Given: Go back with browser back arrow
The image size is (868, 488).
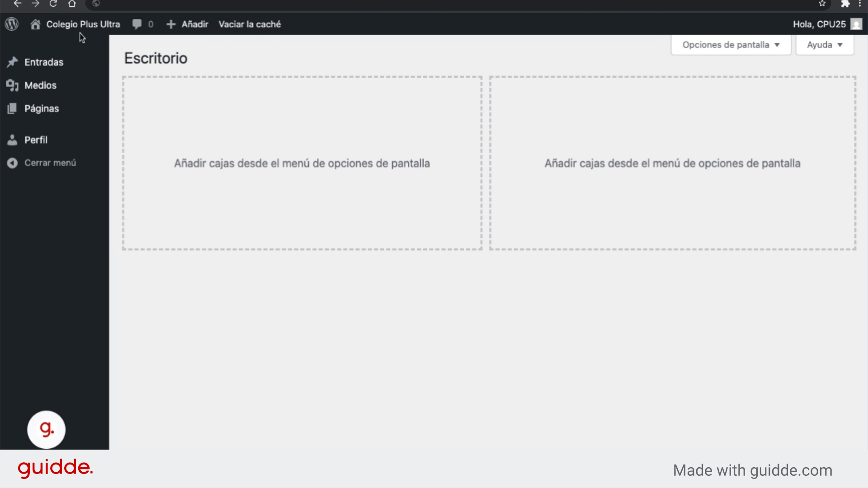Looking at the screenshot, I should tap(17, 4).
